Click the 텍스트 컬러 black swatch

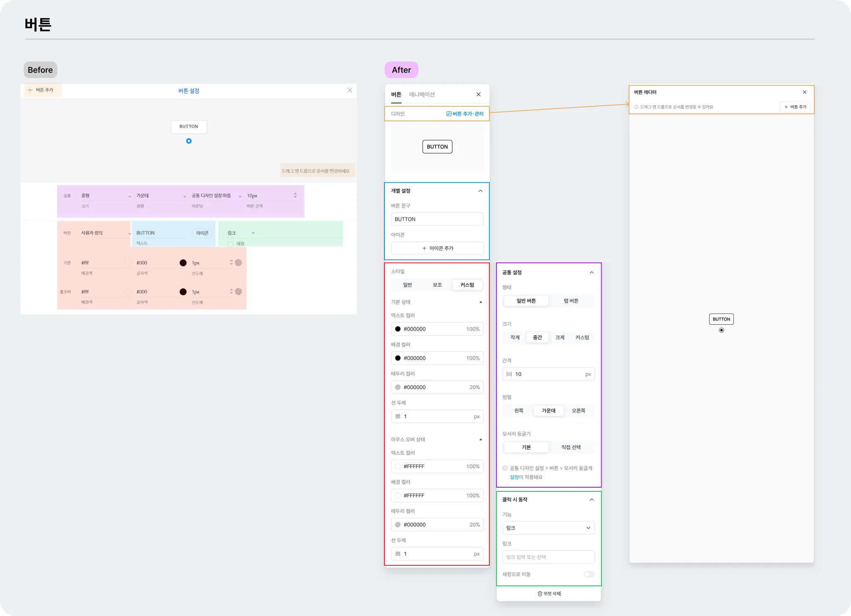(x=398, y=329)
